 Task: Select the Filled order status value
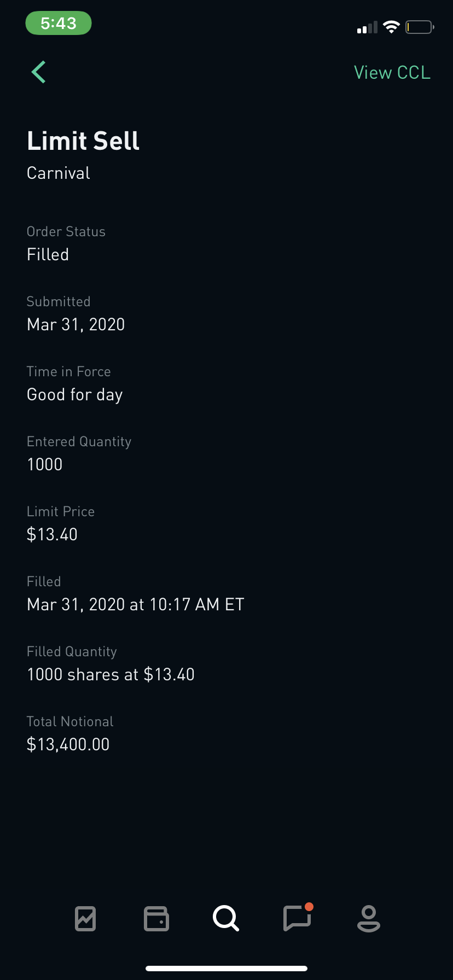pyautogui.click(x=48, y=255)
